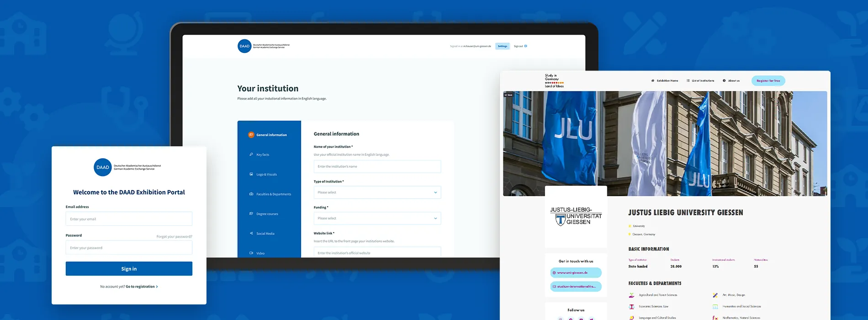Click the Economic Sciences, Law icon

tap(631, 306)
